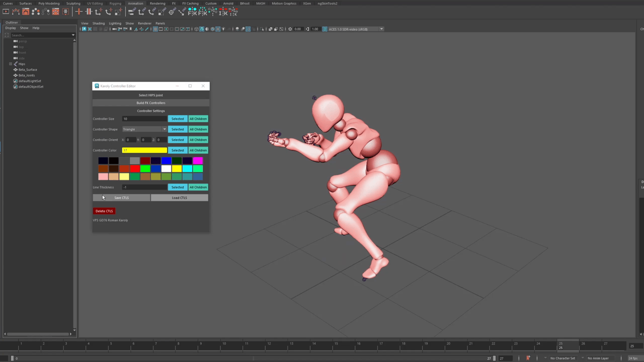Pick the magenta color swatch

coord(198,161)
